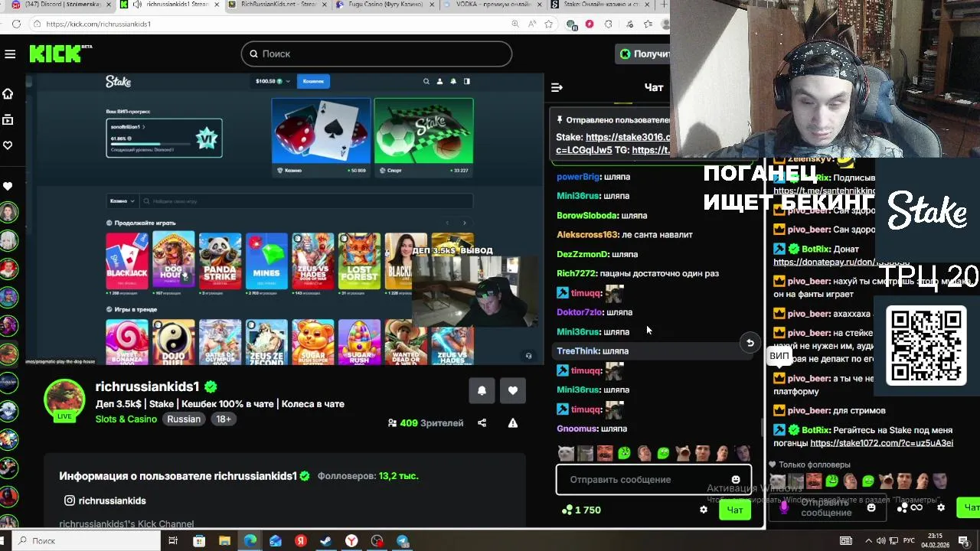
Task: Click TreeThink username in chat
Action: 578,351
